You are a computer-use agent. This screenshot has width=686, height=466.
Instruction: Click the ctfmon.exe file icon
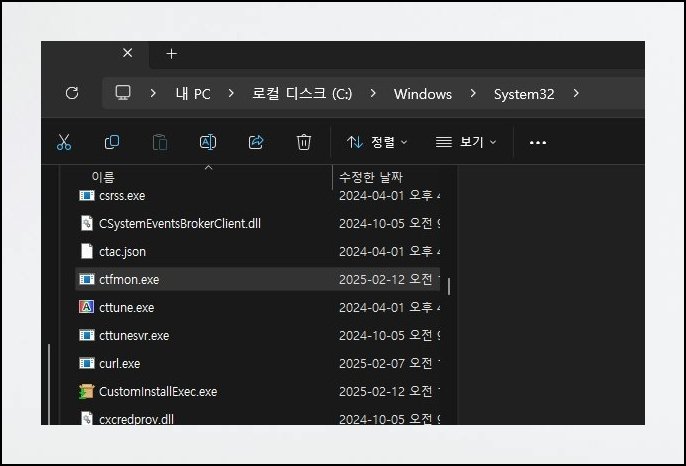pos(87,279)
